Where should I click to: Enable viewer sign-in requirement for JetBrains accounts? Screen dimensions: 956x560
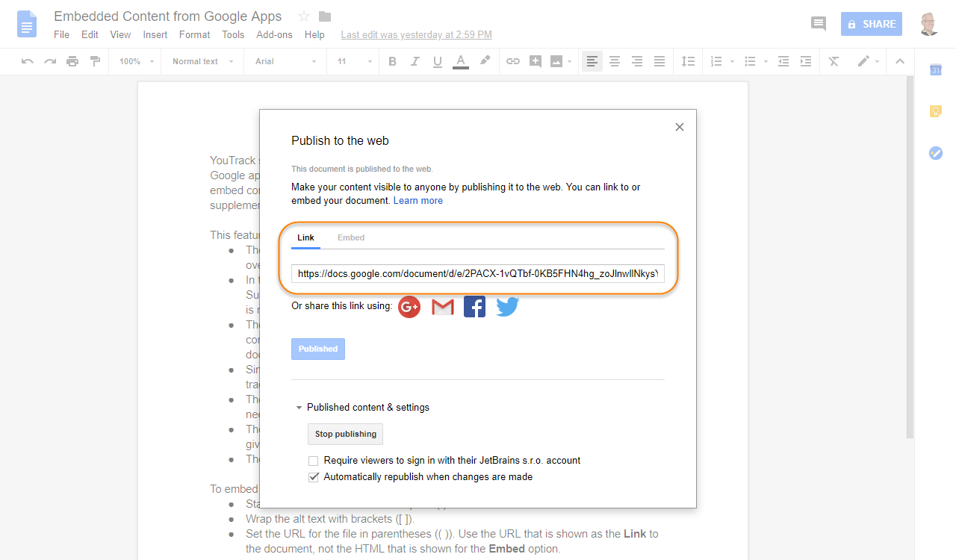point(313,460)
